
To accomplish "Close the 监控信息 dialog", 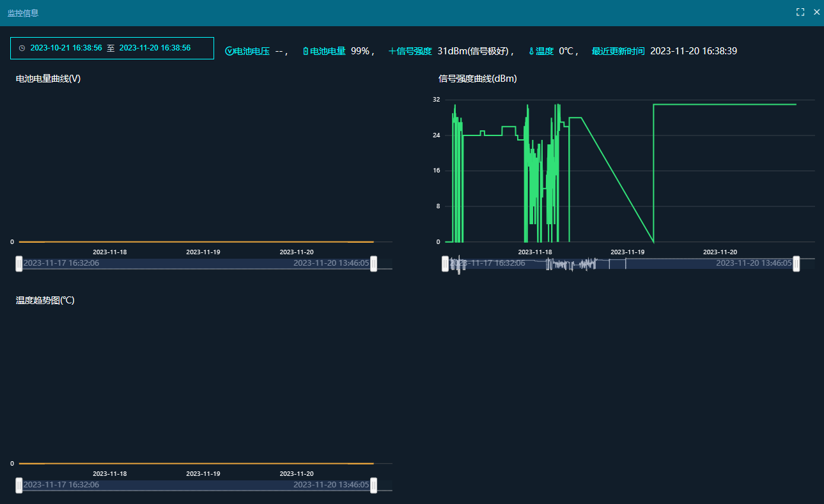I will click(816, 12).
